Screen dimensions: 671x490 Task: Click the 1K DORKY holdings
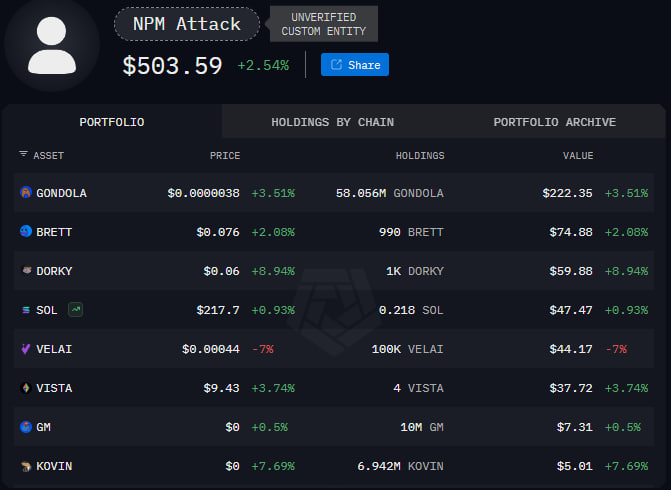pos(415,271)
